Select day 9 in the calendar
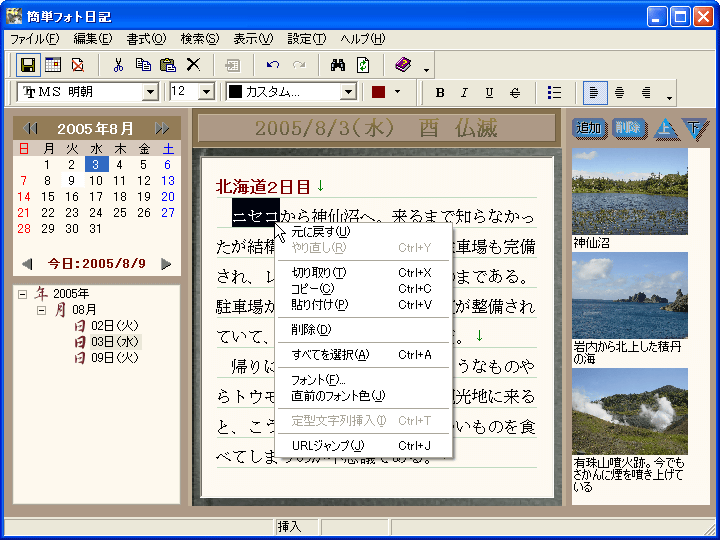The image size is (720, 540). coord(71,180)
